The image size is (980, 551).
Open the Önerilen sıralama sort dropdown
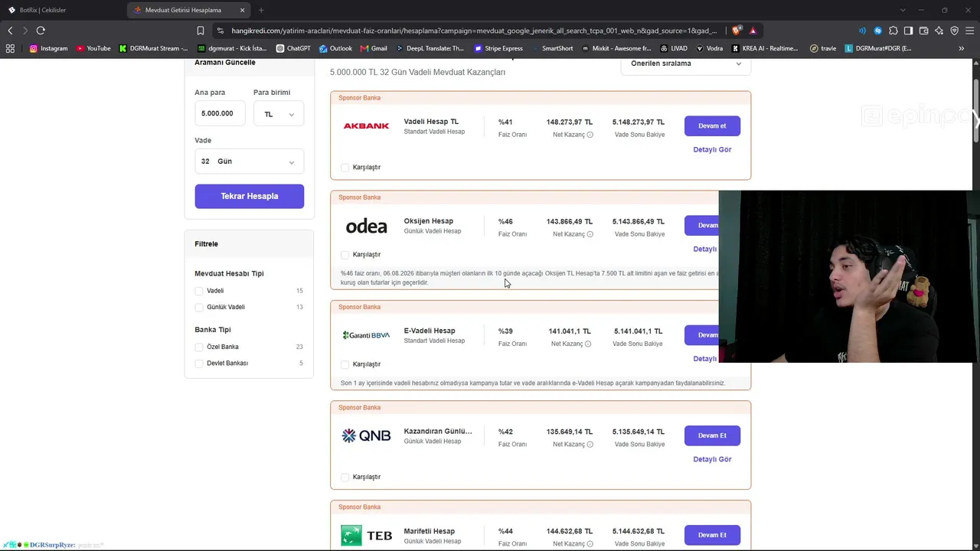point(685,64)
